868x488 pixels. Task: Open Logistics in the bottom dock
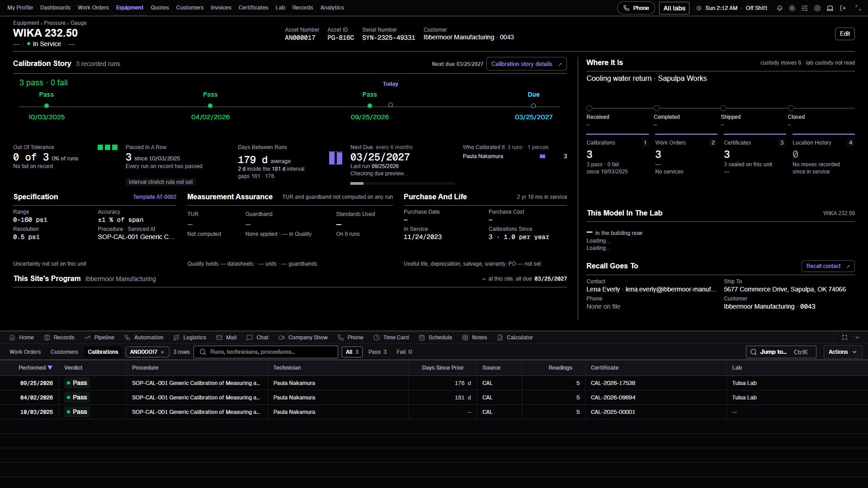190,338
